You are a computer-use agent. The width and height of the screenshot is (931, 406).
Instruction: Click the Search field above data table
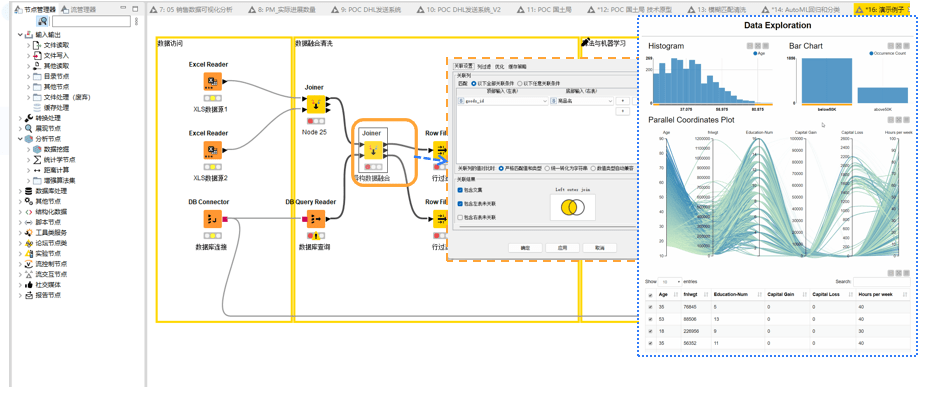click(882, 282)
